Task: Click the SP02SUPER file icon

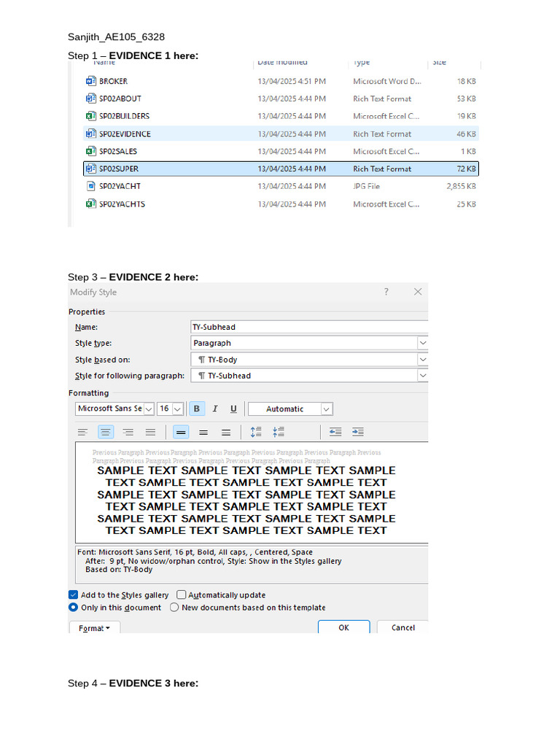Action: (x=90, y=169)
